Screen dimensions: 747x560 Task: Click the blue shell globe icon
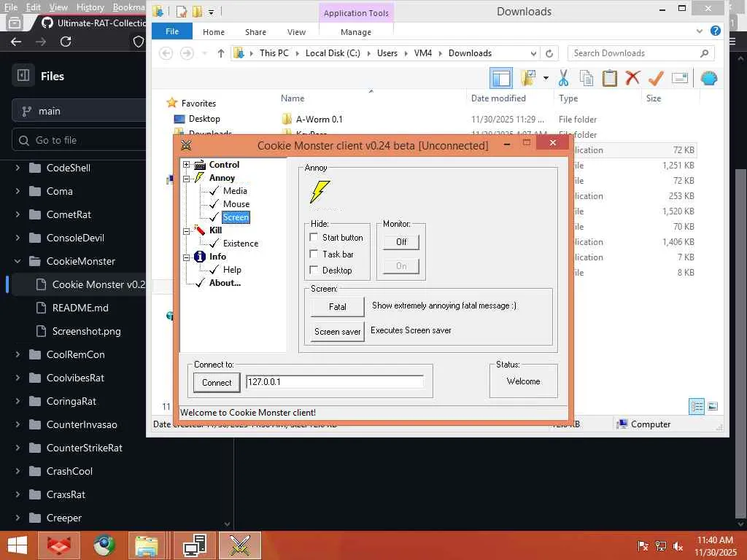click(x=709, y=78)
